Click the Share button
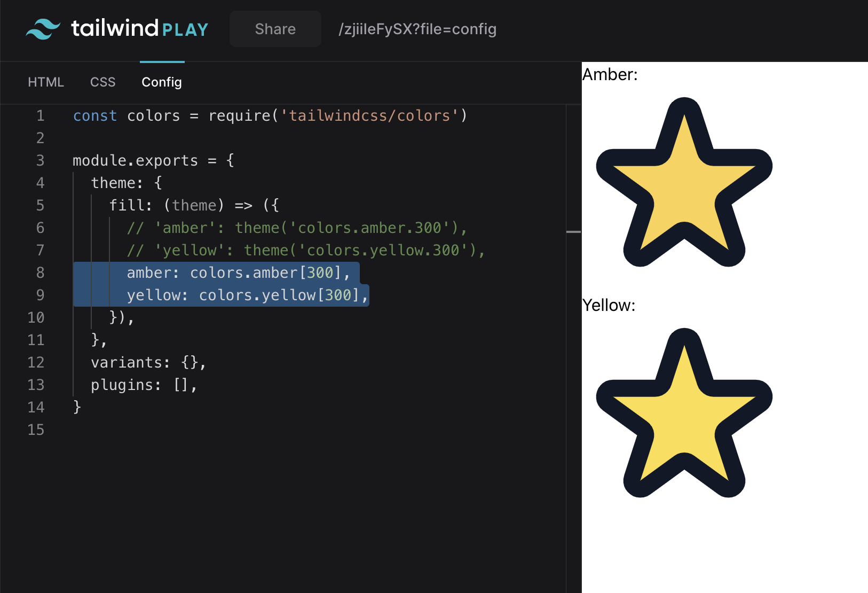Image resolution: width=868 pixels, height=593 pixels. (x=275, y=29)
